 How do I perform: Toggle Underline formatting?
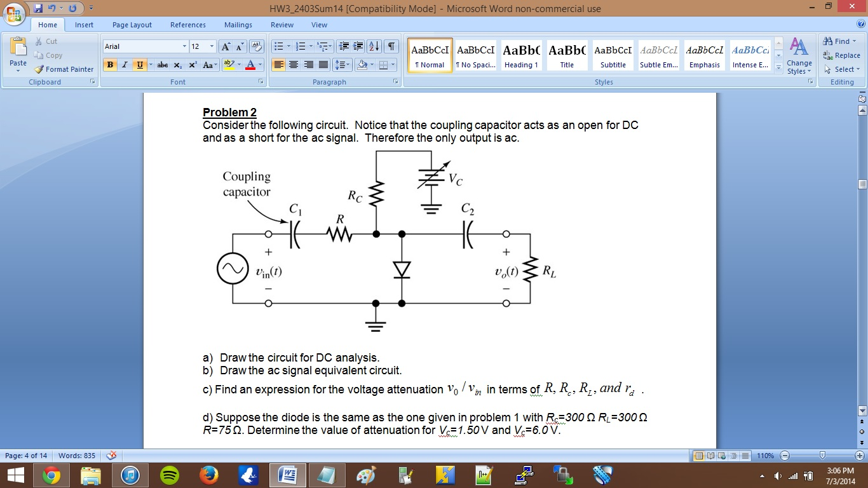pyautogui.click(x=139, y=65)
